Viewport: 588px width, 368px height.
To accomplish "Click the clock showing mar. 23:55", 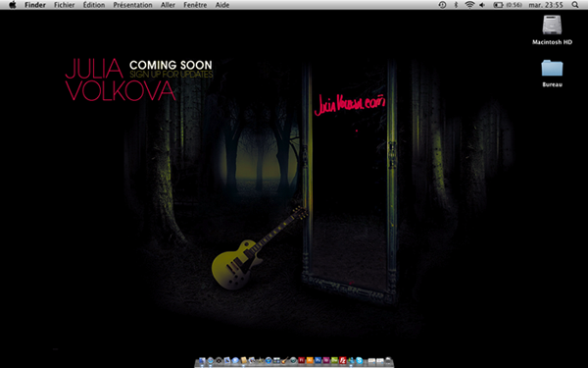I will pyautogui.click(x=546, y=5).
